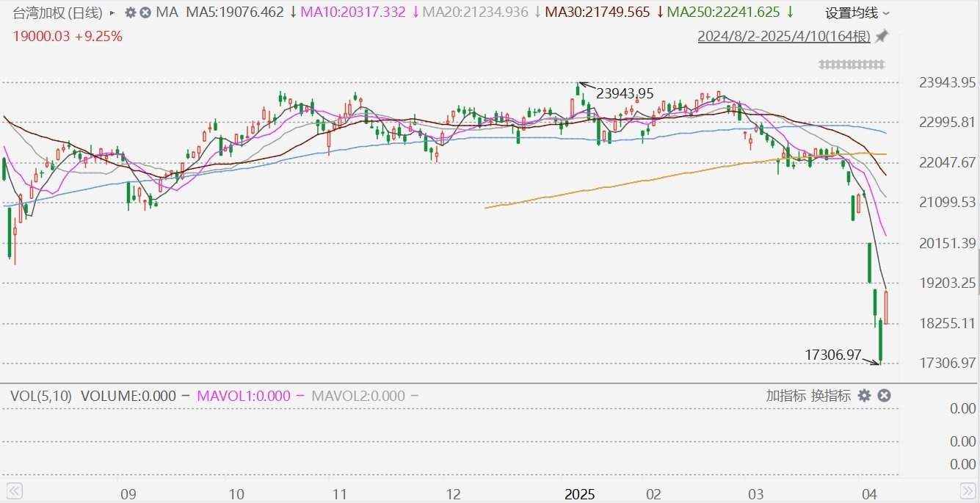Click 加指标 to add an indicator
980x503 pixels.
[x=785, y=396]
